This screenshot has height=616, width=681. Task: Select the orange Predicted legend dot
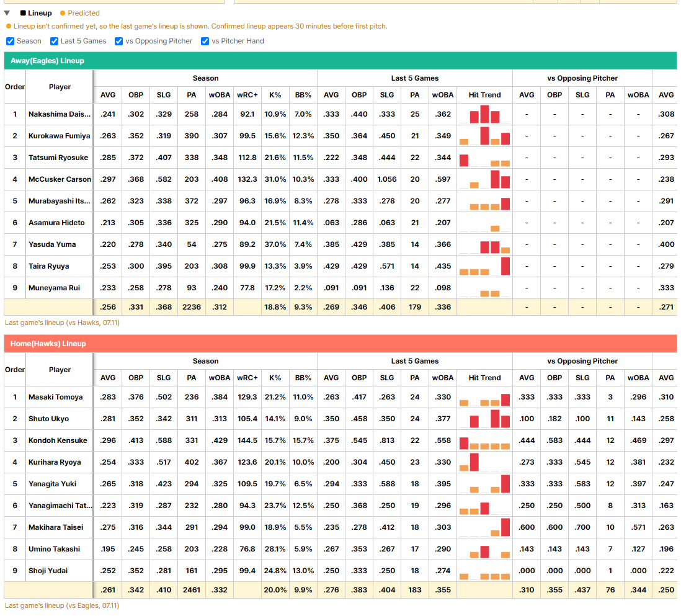tap(63, 13)
